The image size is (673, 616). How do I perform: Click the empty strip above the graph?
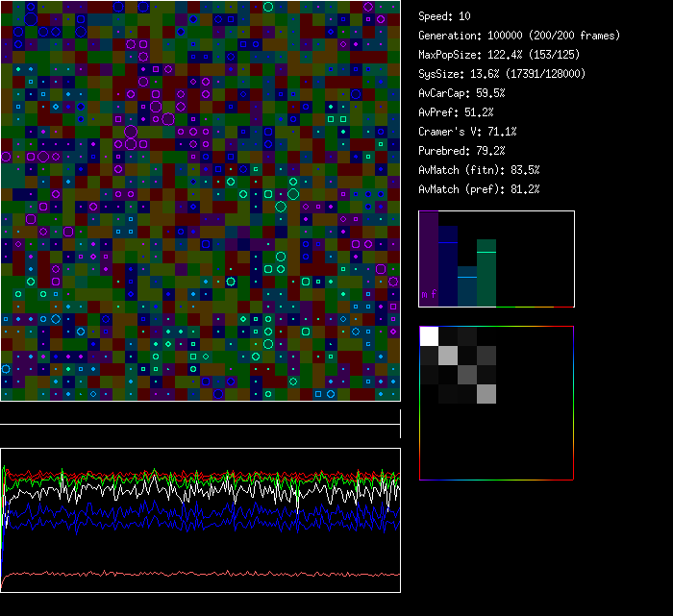(200, 414)
